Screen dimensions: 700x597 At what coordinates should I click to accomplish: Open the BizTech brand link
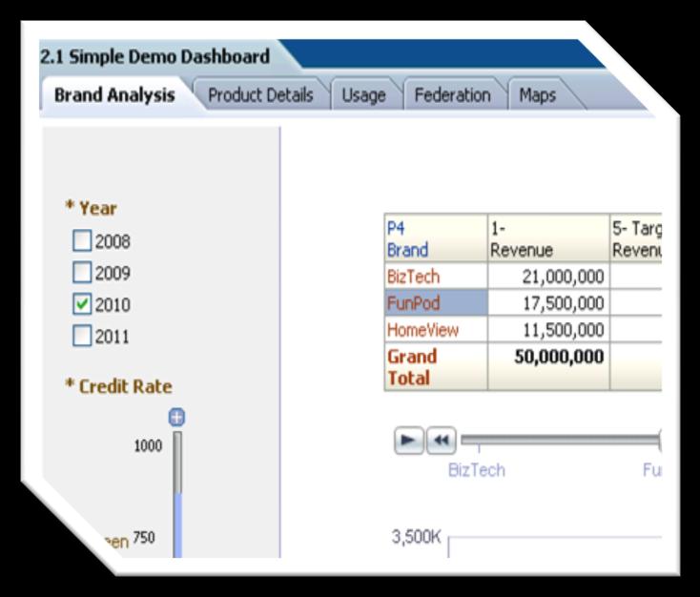tap(413, 277)
